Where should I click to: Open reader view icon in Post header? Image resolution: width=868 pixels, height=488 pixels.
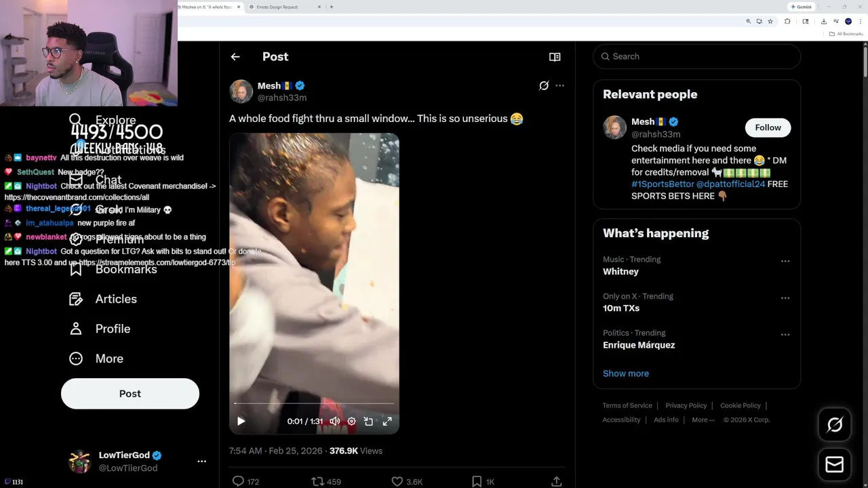[555, 57]
